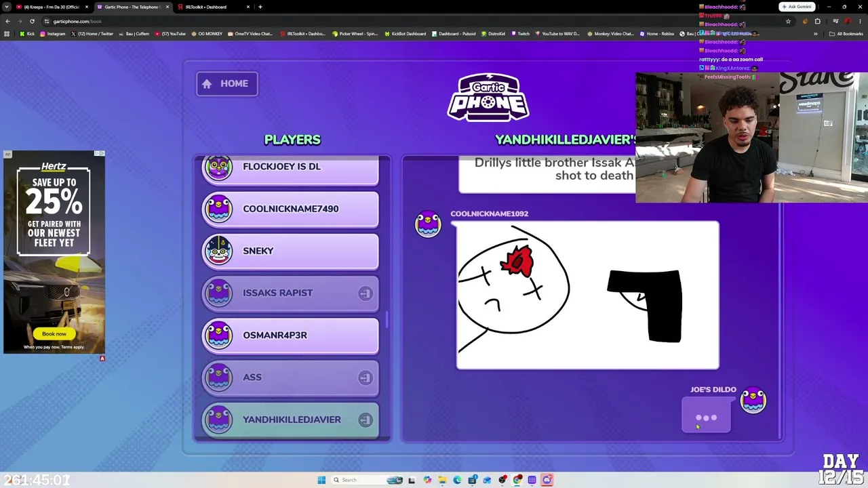
Task: Open the Home - Roblox bookmark
Action: 656,34
